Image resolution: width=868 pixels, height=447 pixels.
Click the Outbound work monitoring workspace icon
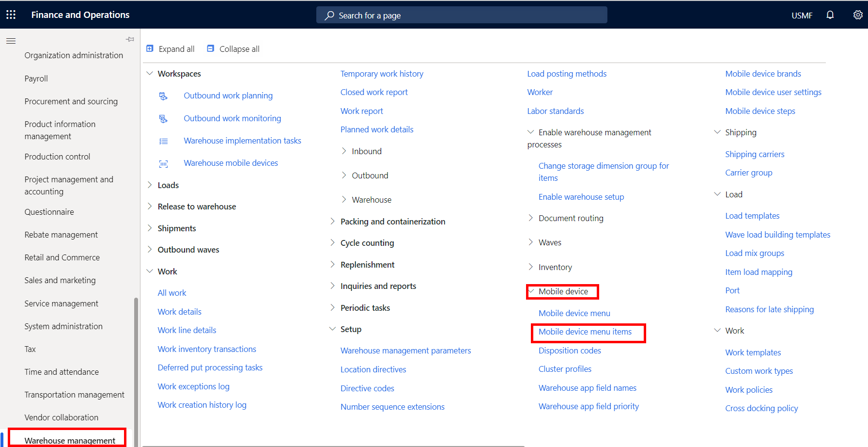(x=163, y=118)
